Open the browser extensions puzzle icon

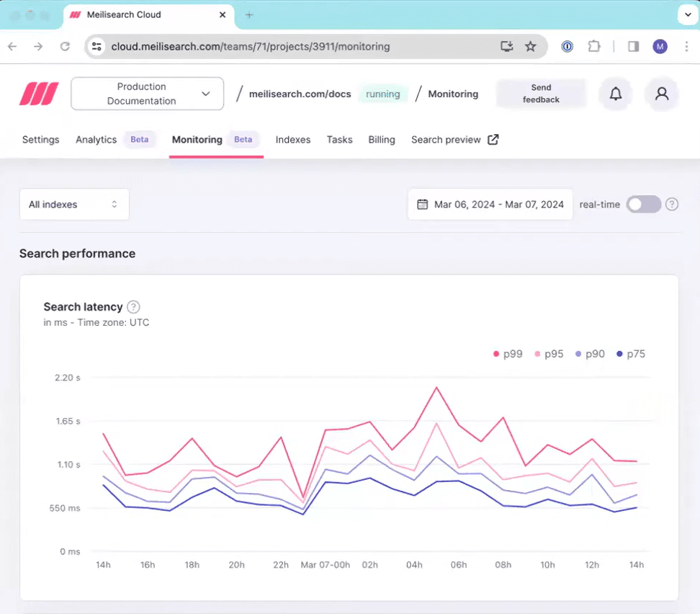pos(593,47)
